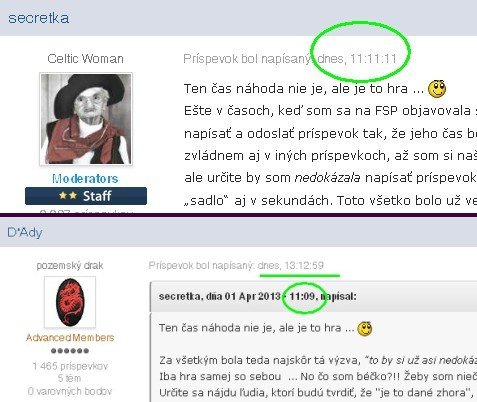Click the Celtic Woman member title
Screen dimensions: 477x402
pos(85,59)
